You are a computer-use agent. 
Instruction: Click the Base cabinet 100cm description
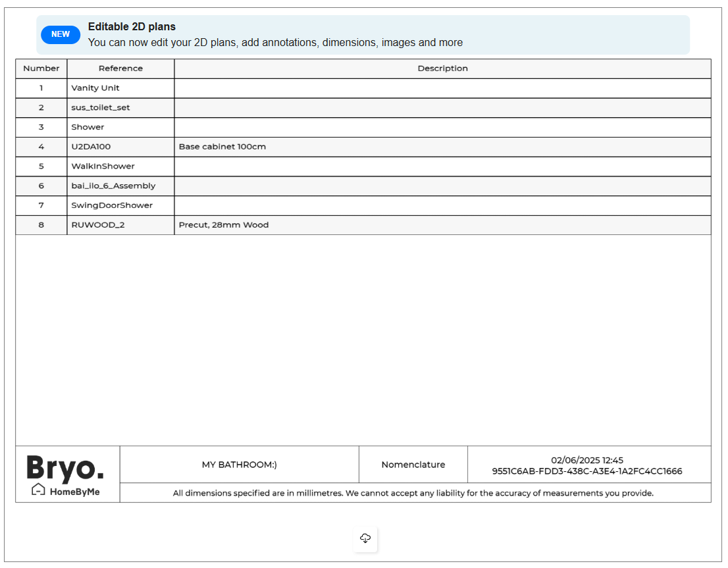(x=222, y=147)
